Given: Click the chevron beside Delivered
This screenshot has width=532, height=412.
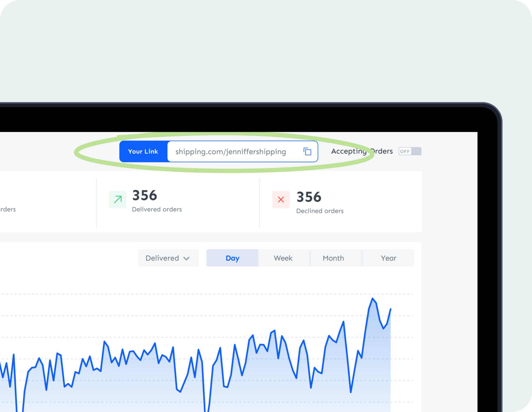Looking at the screenshot, I should (187, 258).
